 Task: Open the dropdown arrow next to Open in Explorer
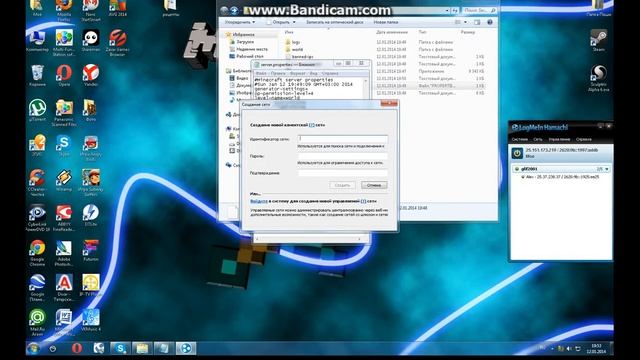(294, 22)
